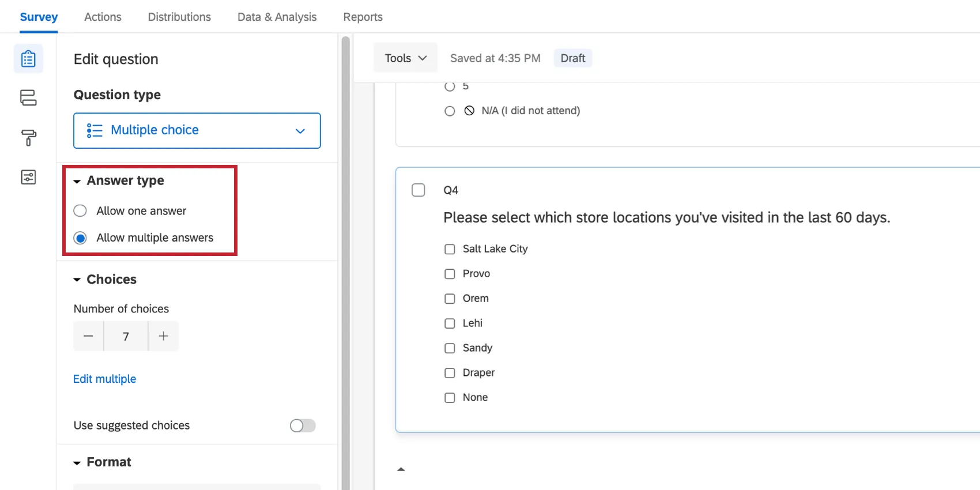
Task: Click the minus icon to decrease choices
Action: 88,336
